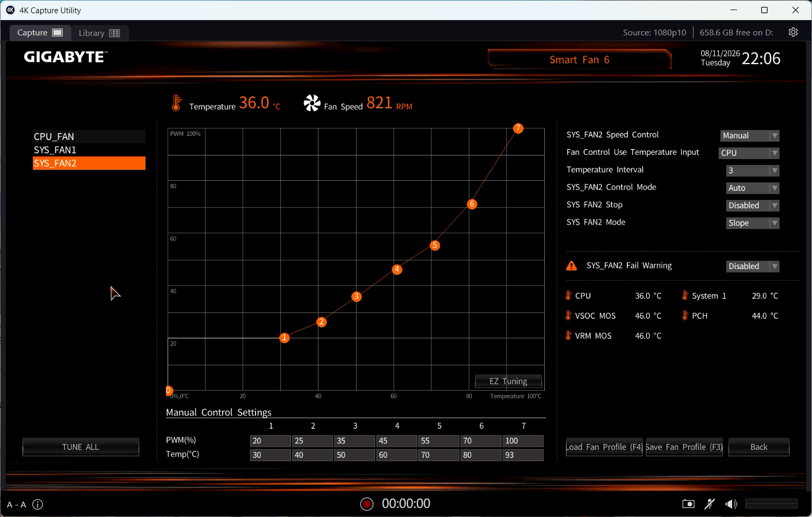Select curve point 1 on the fan graph
This screenshot has height=517, width=812.
point(285,338)
